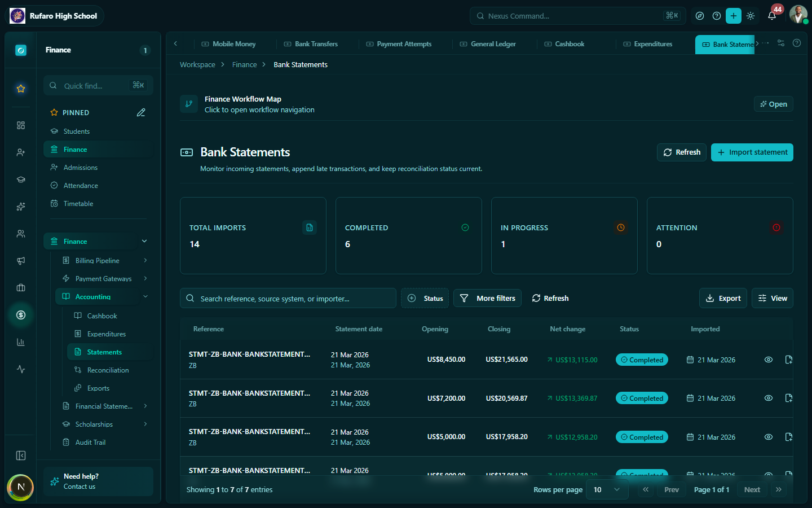Open the graduation cap icon in left rail
The height and width of the screenshot is (508, 812).
click(21, 179)
